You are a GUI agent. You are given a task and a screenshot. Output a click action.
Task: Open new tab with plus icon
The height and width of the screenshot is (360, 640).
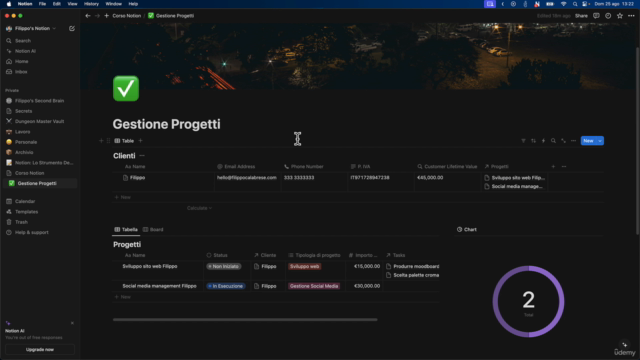click(x=107, y=16)
